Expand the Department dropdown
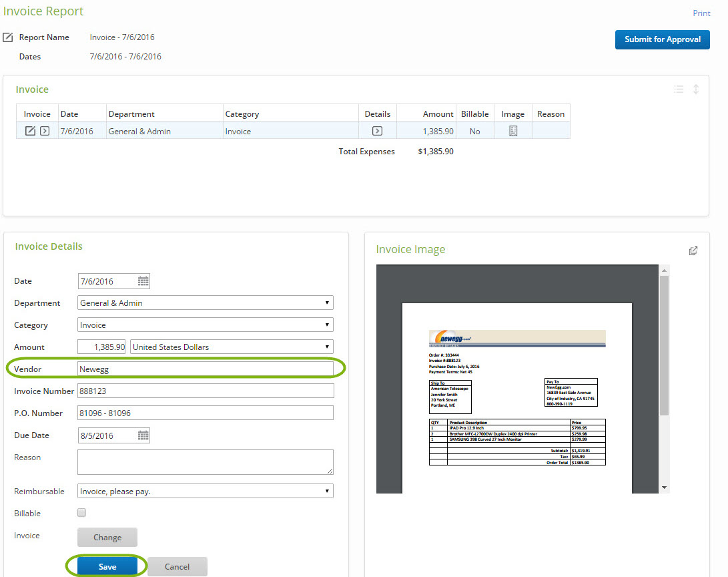This screenshot has height=577, width=728. 206,303
